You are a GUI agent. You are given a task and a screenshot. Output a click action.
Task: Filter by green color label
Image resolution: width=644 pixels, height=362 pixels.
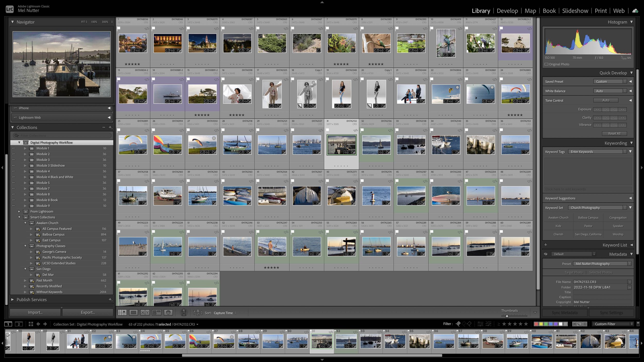coord(546,324)
